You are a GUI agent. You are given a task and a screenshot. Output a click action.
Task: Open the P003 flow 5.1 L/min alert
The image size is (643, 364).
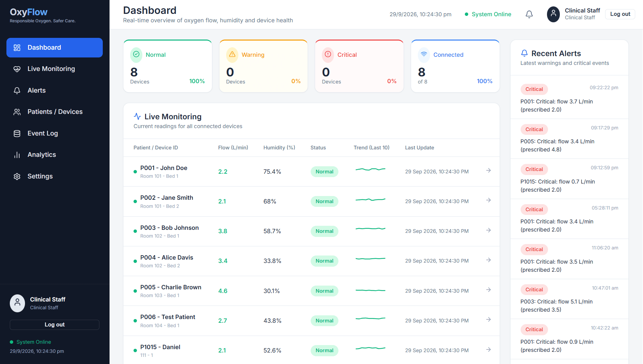click(569, 299)
